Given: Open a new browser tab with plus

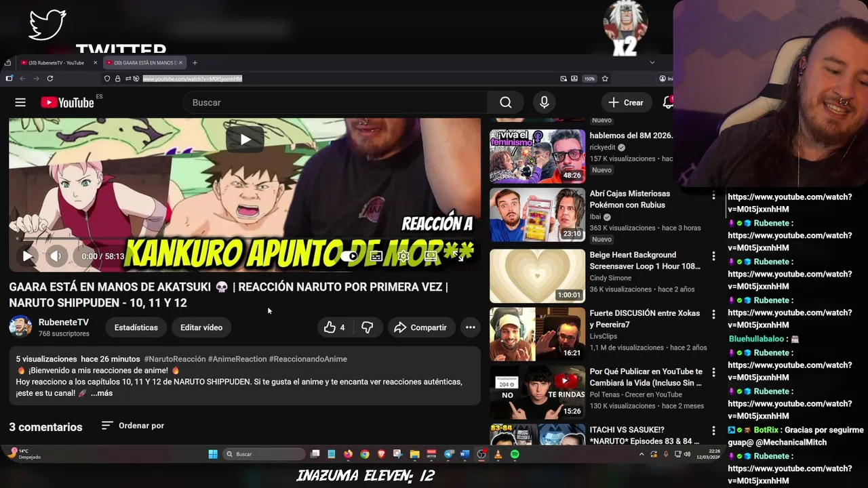Looking at the screenshot, I should click(195, 62).
